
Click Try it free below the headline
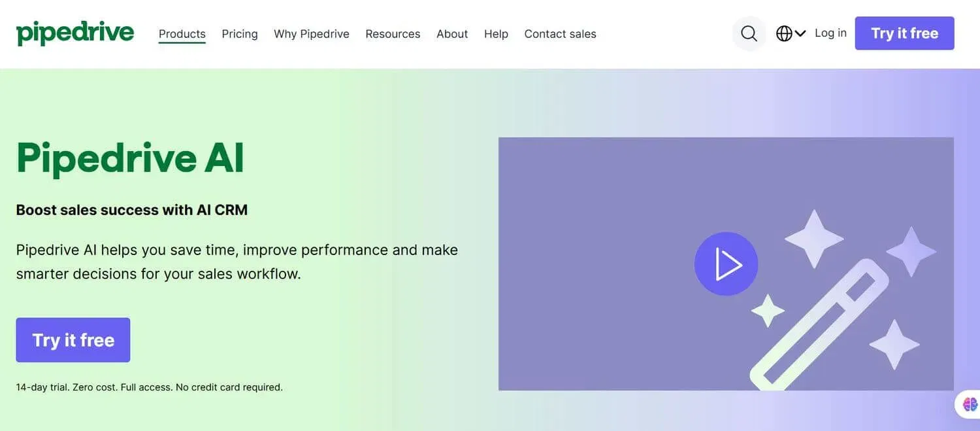[73, 340]
